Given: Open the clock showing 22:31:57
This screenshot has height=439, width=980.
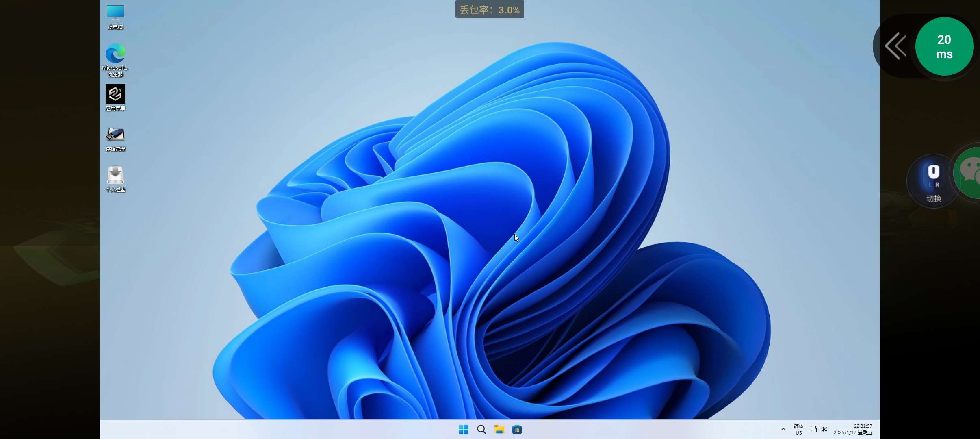Looking at the screenshot, I should (853, 429).
